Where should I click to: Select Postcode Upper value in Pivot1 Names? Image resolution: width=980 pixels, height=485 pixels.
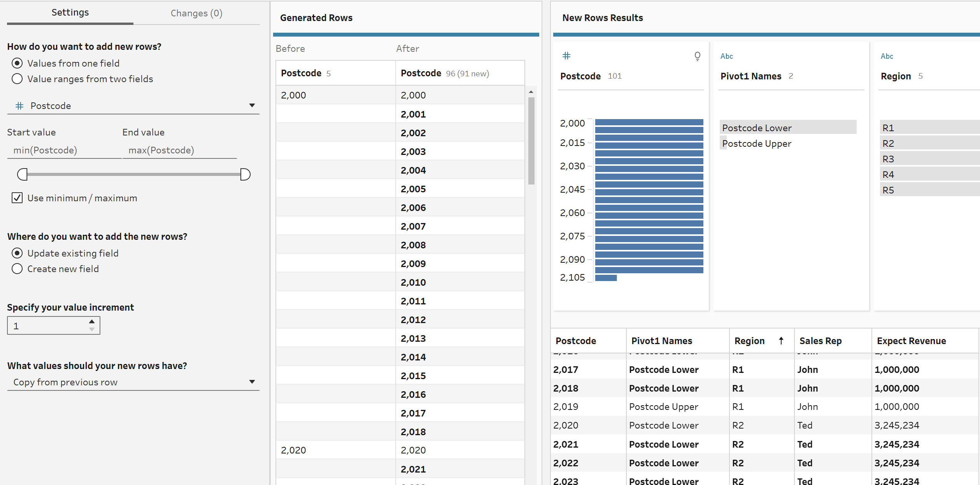pyautogui.click(x=756, y=144)
